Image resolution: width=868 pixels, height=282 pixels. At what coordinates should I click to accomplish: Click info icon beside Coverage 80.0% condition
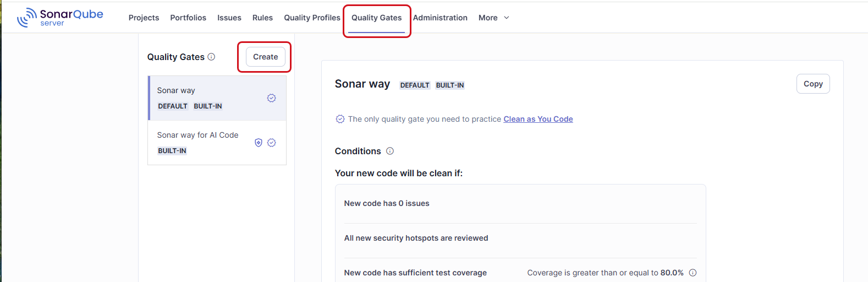pos(693,273)
